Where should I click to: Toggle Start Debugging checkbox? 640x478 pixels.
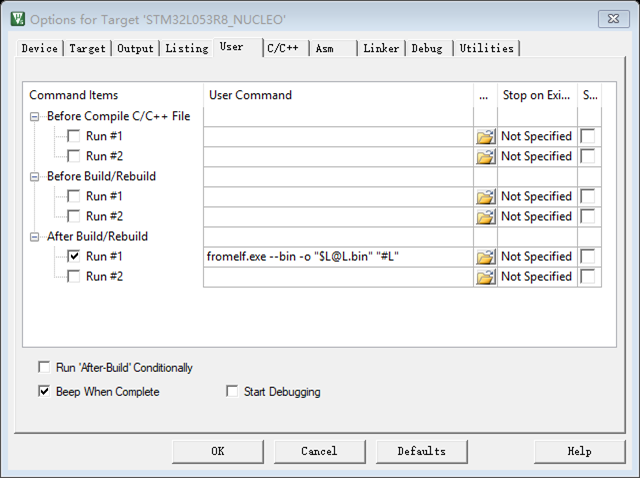pos(232,391)
